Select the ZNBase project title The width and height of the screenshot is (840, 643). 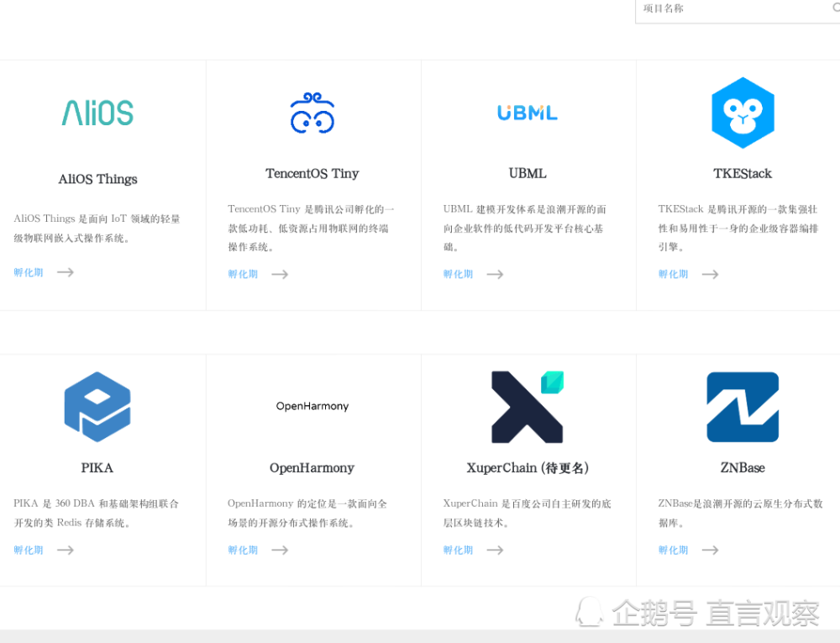click(x=743, y=468)
